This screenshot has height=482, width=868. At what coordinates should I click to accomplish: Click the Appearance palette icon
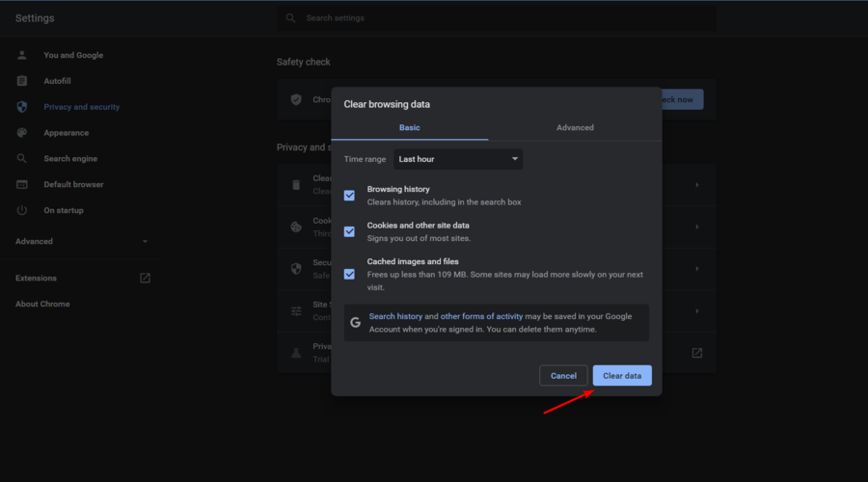point(21,133)
